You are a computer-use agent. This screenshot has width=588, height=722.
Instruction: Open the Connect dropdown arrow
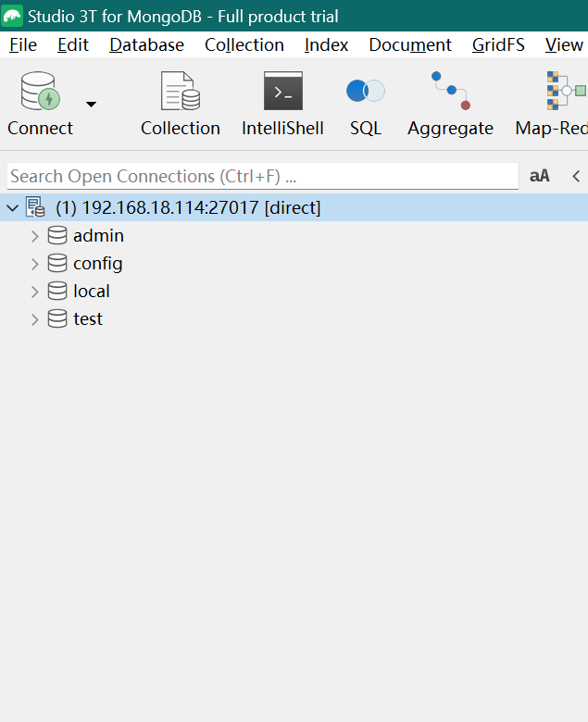[x=91, y=105]
